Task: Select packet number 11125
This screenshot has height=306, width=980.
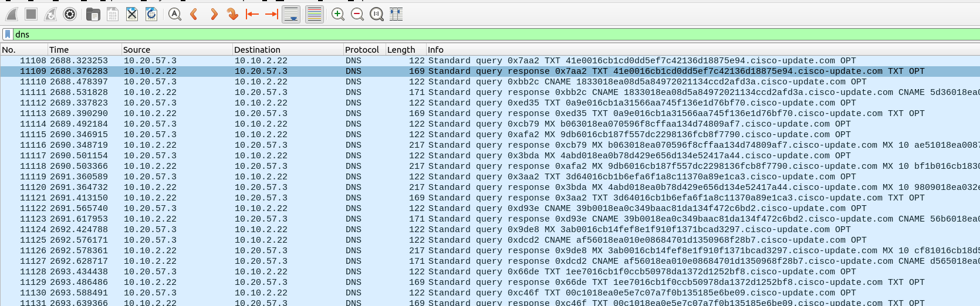Action: (490, 240)
